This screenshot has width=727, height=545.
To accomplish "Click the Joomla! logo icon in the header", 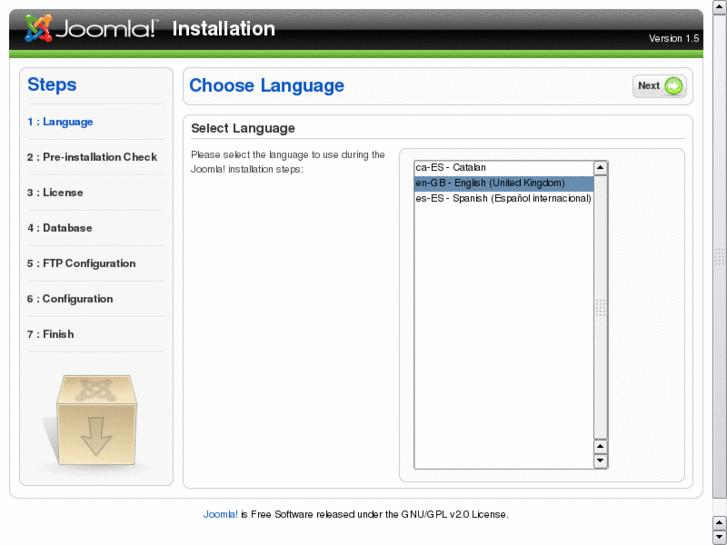I will click(x=38, y=28).
